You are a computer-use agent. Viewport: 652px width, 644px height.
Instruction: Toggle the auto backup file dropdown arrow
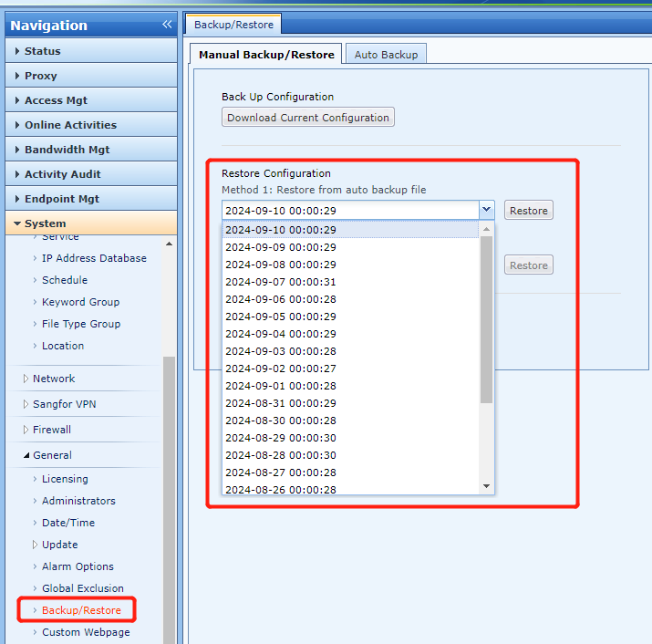(x=487, y=210)
